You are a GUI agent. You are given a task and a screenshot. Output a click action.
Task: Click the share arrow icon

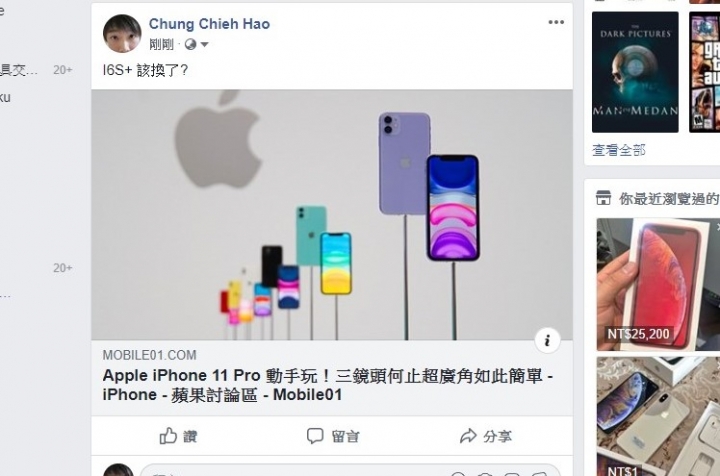click(468, 436)
